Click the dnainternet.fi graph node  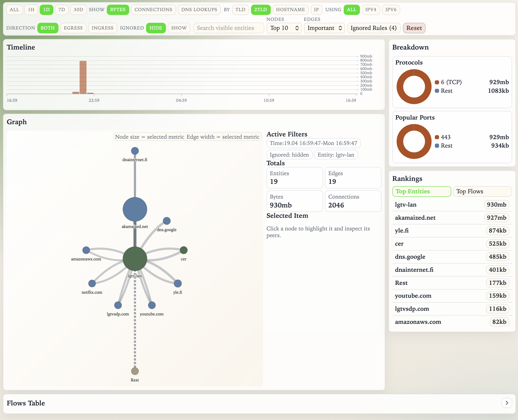(135, 151)
